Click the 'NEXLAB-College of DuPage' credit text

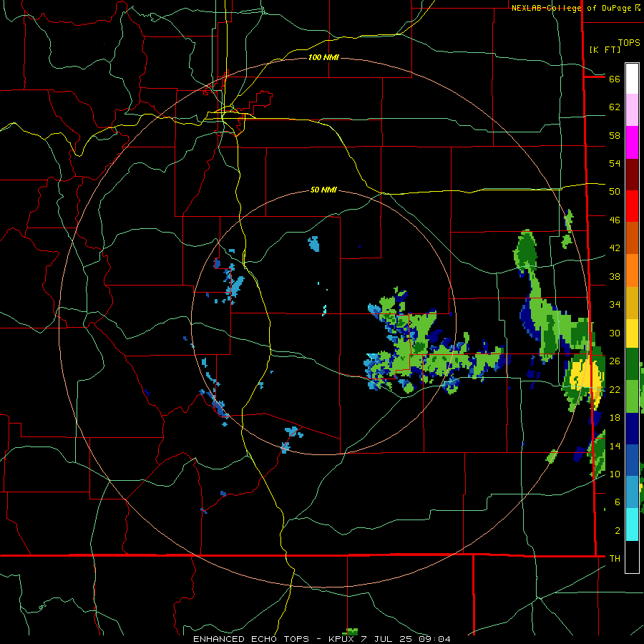572,8
